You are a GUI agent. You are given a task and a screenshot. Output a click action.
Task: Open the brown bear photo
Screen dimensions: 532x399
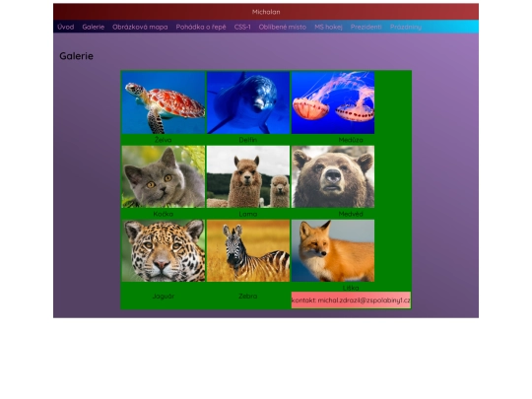(333, 176)
